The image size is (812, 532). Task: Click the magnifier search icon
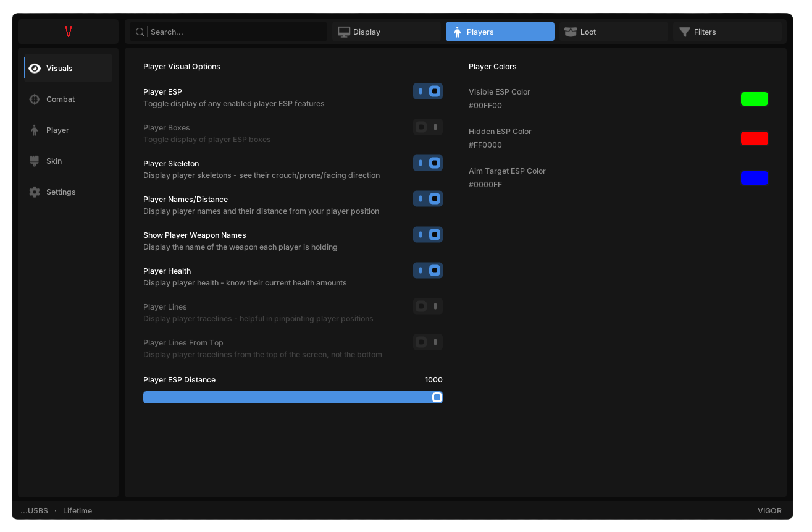pos(140,32)
